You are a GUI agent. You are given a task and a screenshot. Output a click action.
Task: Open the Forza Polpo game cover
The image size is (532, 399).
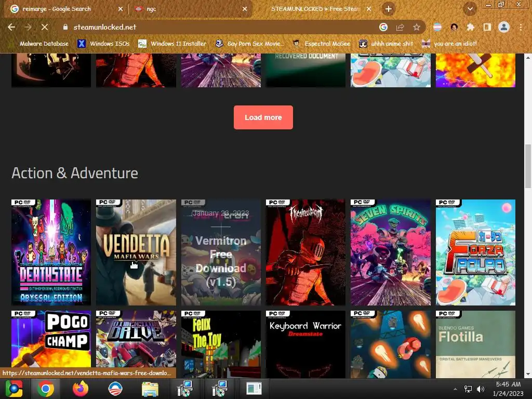pyautogui.click(x=475, y=252)
